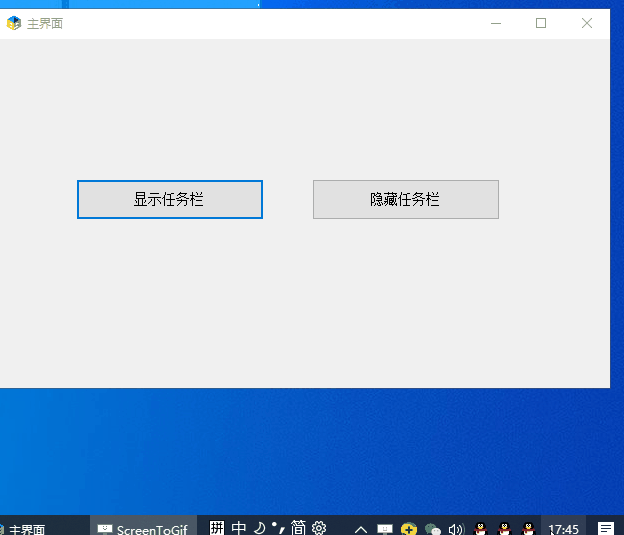The width and height of the screenshot is (624, 535).
Task: Open the WeChat tray icon
Action: click(433, 529)
